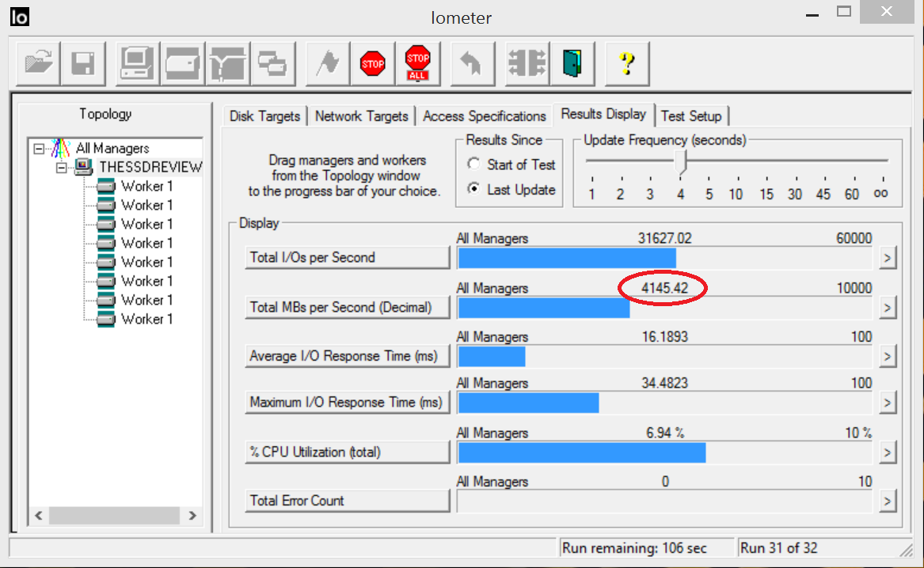Click the Open test configuration file icon
The image size is (924, 568).
pos(37,63)
